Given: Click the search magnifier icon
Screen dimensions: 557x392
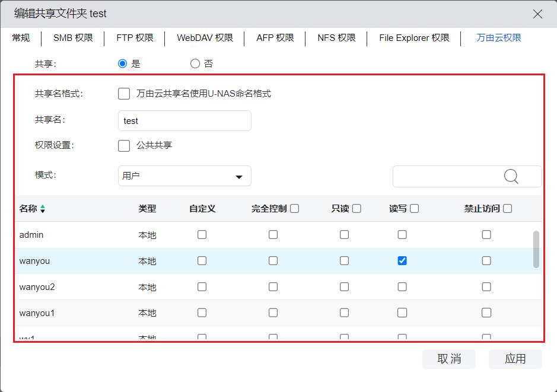Looking at the screenshot, I should pyautogui.click(x=511, y=176).
